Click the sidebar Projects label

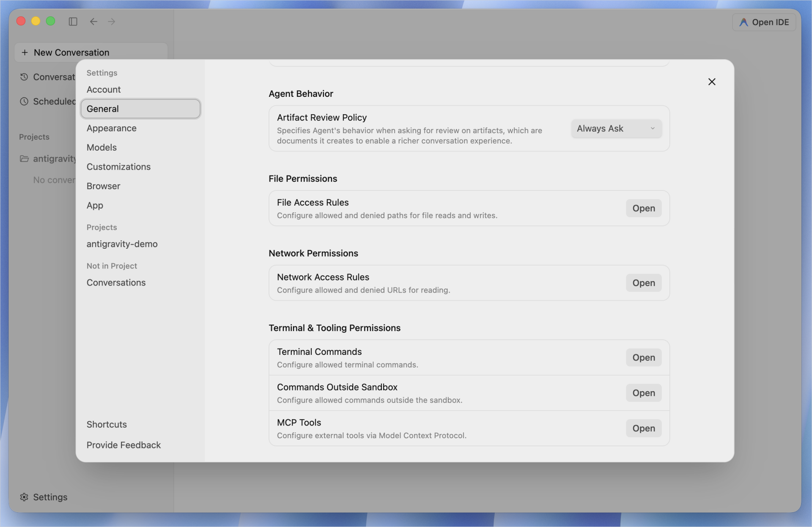(34, 137)
